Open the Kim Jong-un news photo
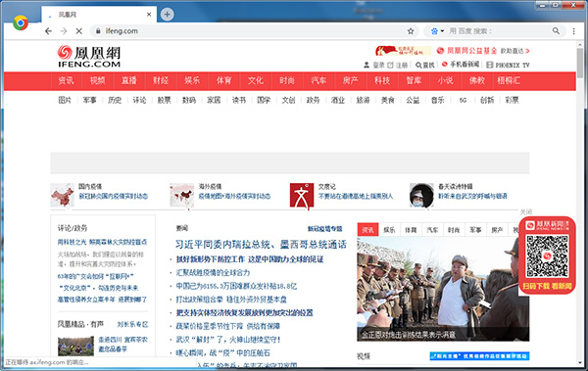This screenshot has height=371, width=588. click(443, 289)
